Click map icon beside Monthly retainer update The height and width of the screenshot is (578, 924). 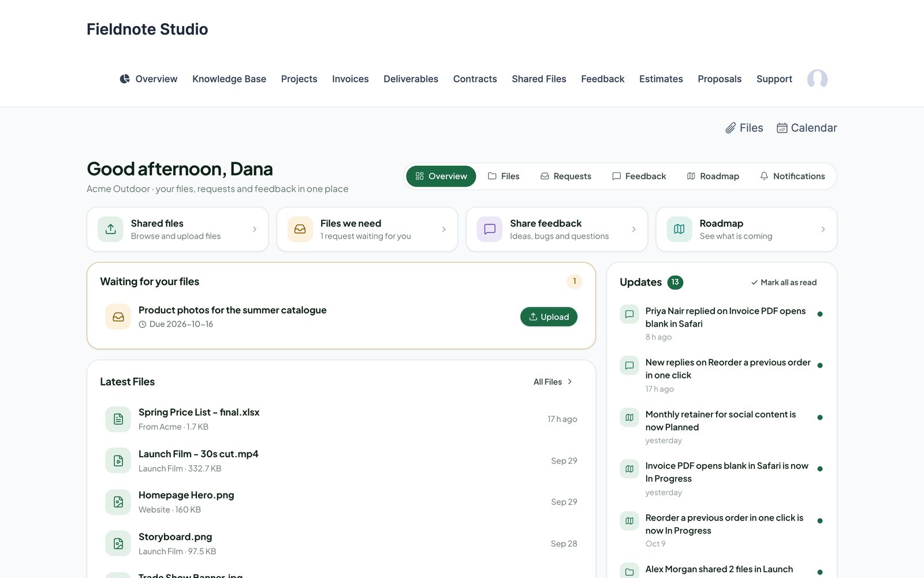click(x=629, y=417)
